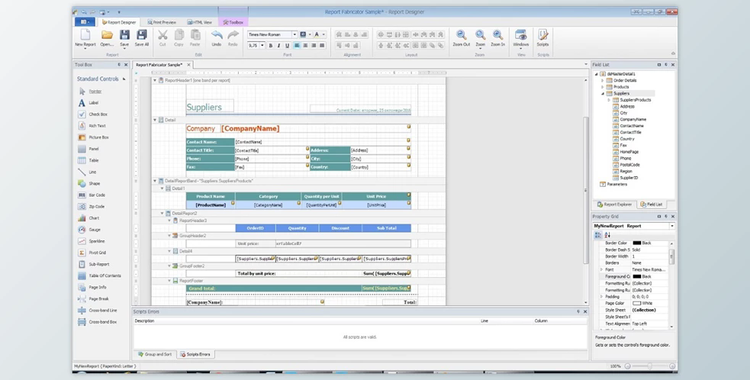
Task: Click the Page Color white swatch
Action: coord(637,303)
